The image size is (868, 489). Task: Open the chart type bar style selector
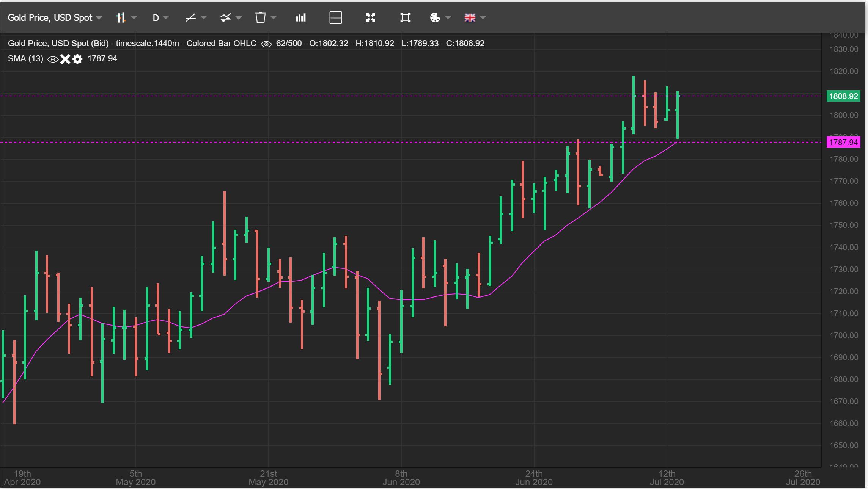(121, 17)
